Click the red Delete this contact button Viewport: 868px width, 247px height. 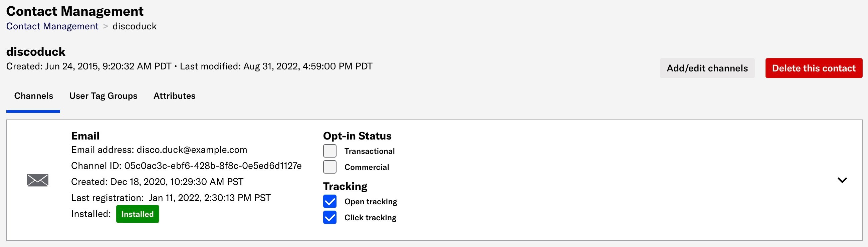click(813, 68)
